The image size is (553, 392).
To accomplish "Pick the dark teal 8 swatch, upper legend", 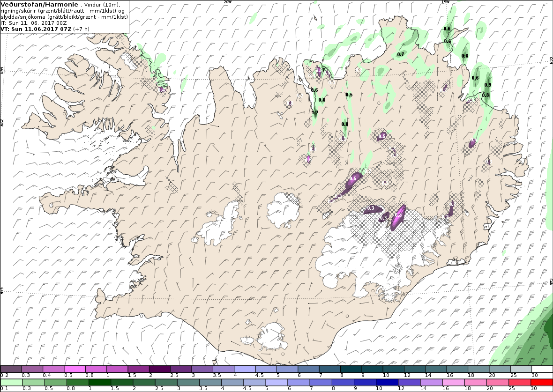I will (351, 370).
